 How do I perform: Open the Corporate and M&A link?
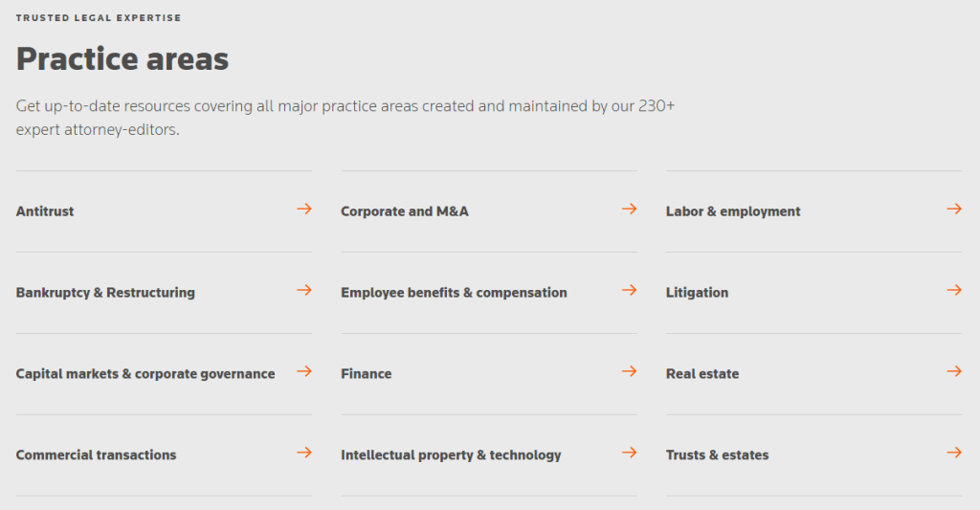(x=405, y=211)
